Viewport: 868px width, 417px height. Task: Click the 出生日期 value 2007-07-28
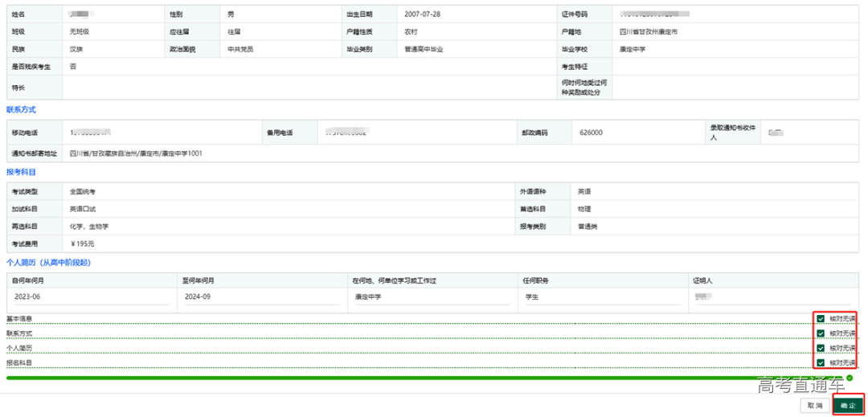(423, 14)
